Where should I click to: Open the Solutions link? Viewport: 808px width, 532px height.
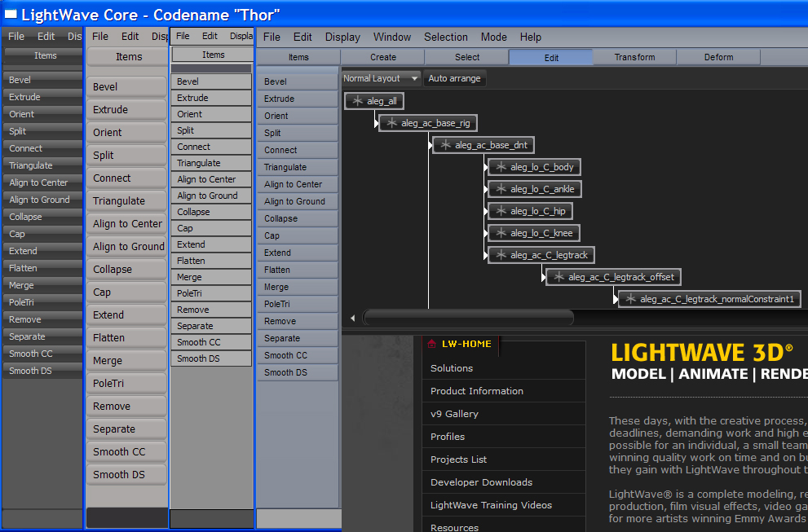tap(452, 368)
